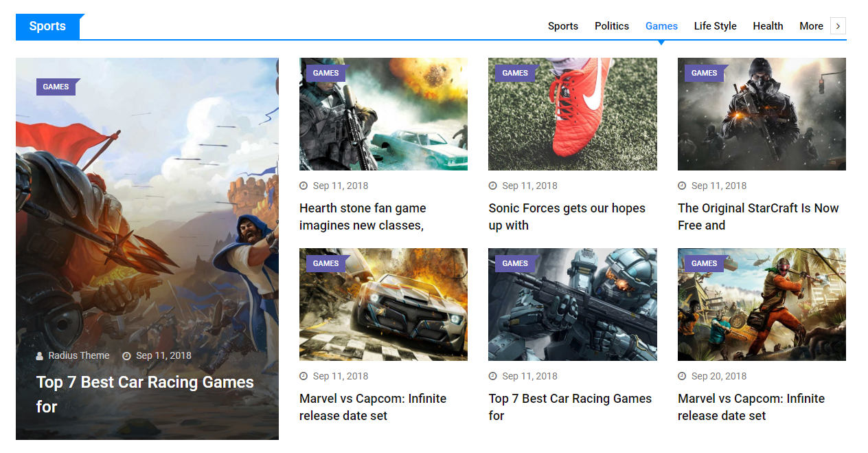Switch to the Sports tab
The width and height of the screenshot is (868, 453).
click(x=563, y=26)
